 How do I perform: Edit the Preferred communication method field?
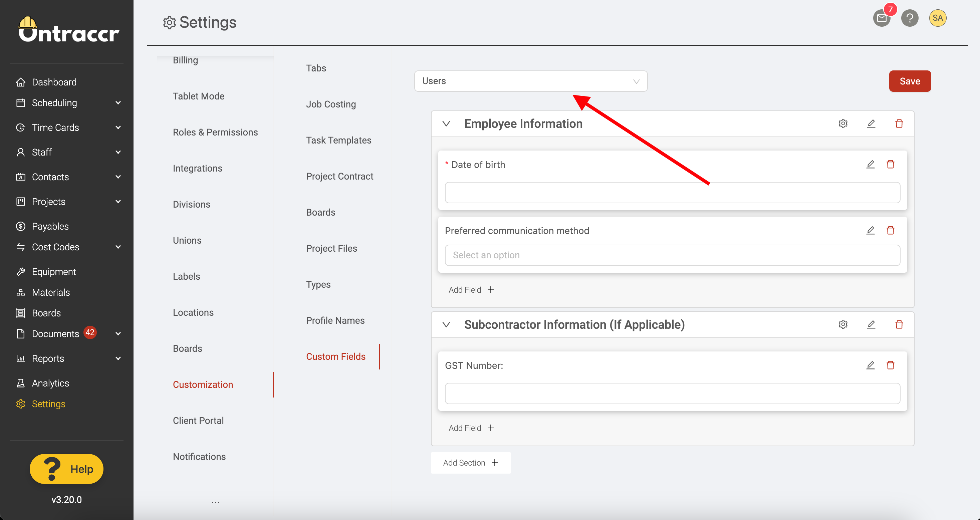(x=871, y=231)
